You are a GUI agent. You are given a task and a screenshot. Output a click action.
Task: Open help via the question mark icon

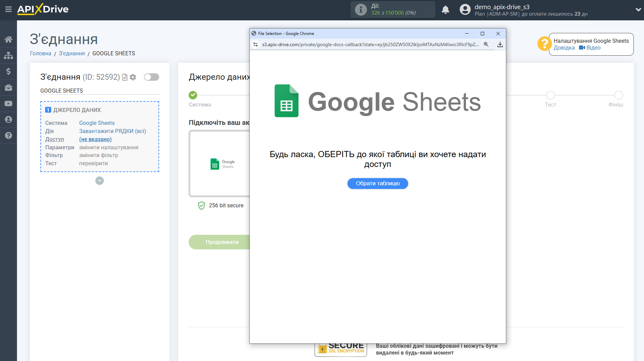pos(8,135)
